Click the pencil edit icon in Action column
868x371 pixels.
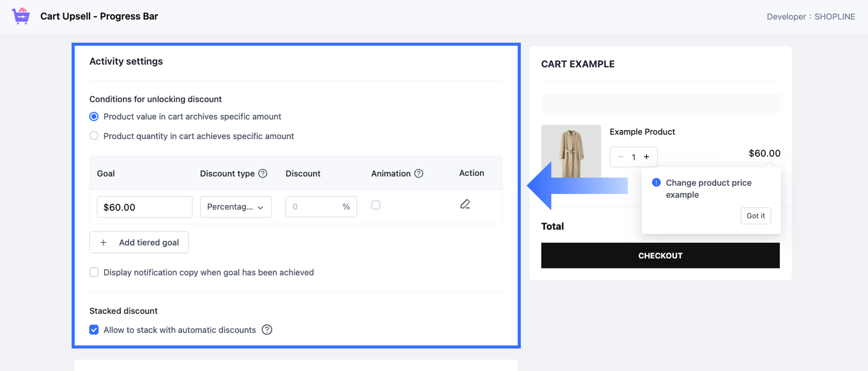(x=465, y=205)
